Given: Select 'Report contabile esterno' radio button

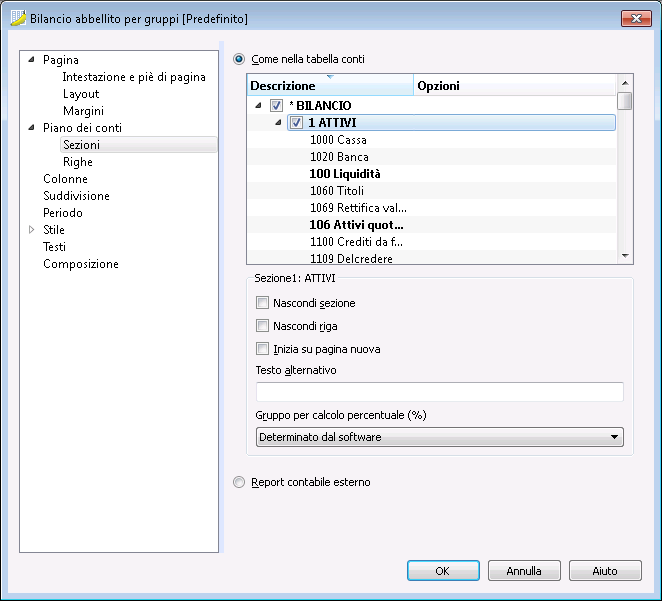Looking at the screenshot, I should (239, 482).
